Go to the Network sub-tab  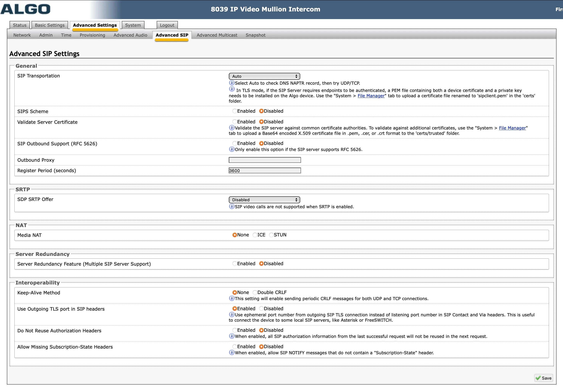click(x=22, y=35)
